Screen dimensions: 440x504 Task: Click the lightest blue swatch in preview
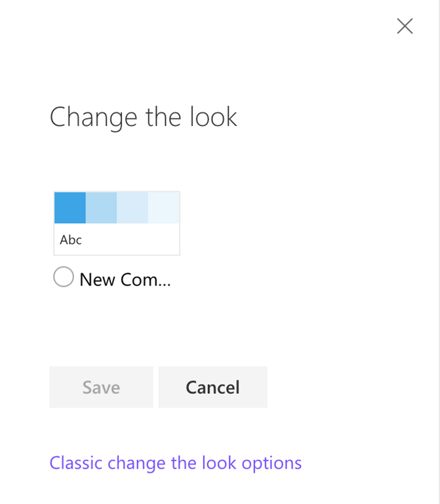(x=163, y=207)
